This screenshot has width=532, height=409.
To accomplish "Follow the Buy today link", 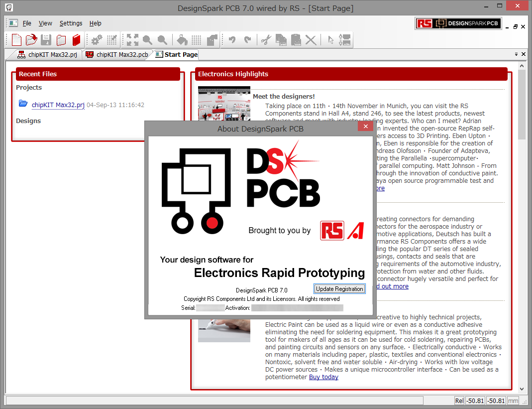I will coord(323,377).
